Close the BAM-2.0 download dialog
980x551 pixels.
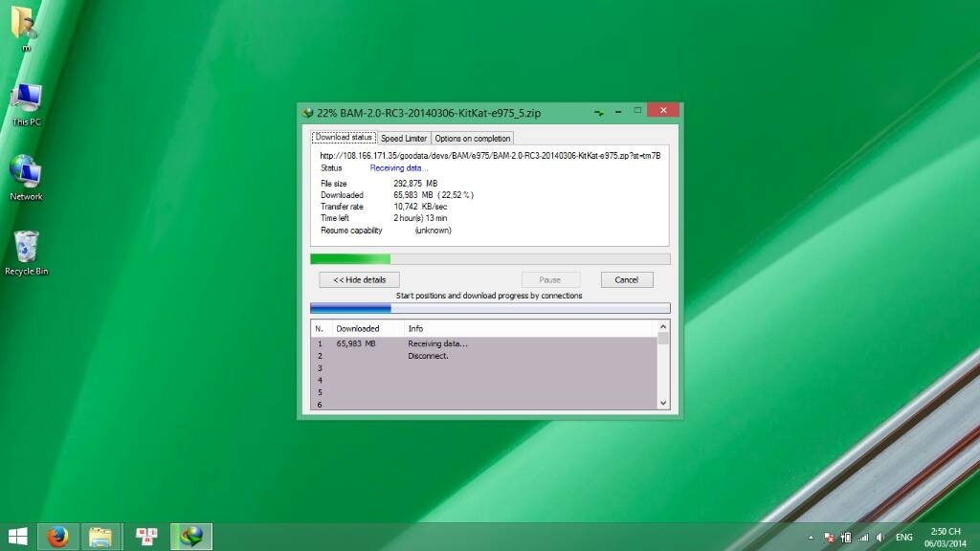tap(663, 111)
